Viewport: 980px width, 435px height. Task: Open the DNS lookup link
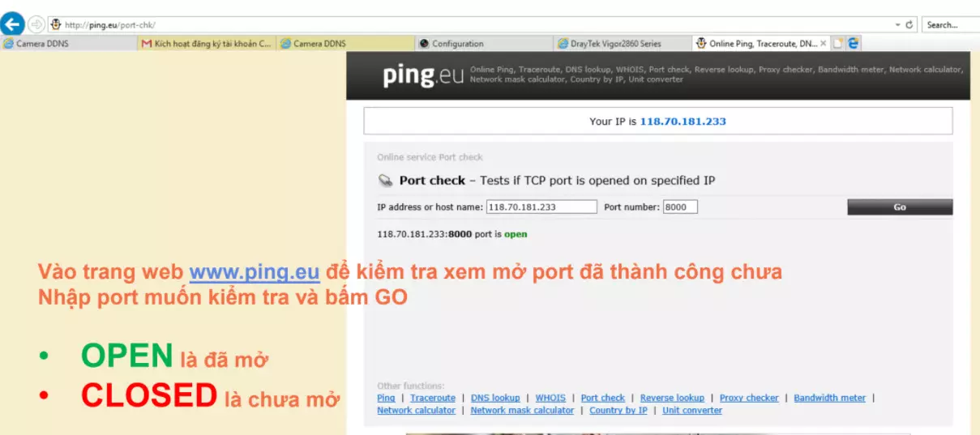click(495, 398)
